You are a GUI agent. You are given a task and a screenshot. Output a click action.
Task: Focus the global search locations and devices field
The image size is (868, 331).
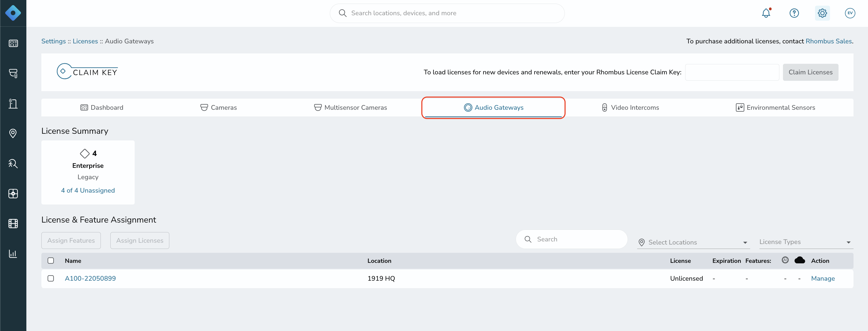(447, 13)
